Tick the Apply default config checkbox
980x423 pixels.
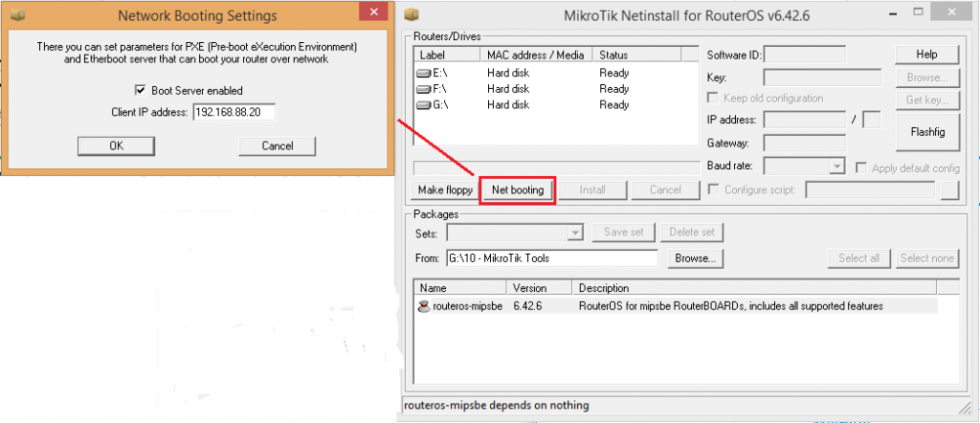(x=861, y=168)
